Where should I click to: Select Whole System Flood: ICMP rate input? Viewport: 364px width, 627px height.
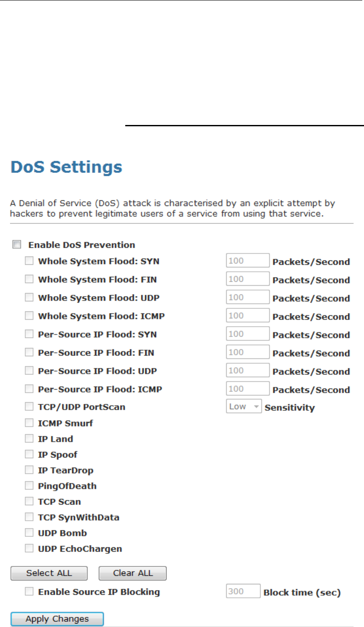(247, 316)
